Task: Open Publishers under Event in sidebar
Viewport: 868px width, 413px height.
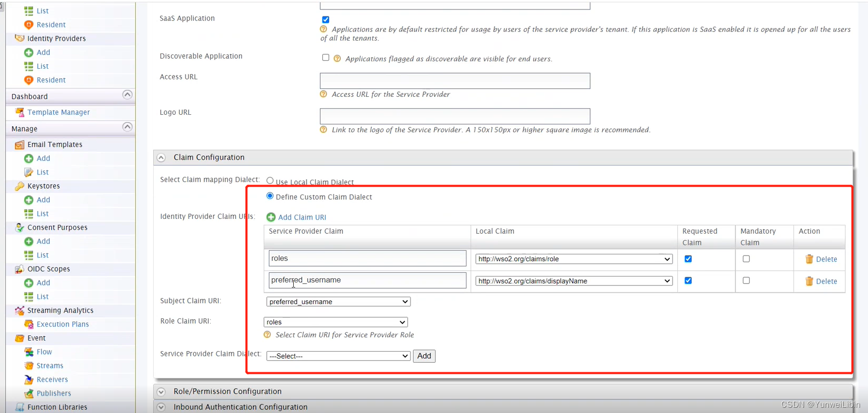Action: pyautogui.click(x=54, y=393)
